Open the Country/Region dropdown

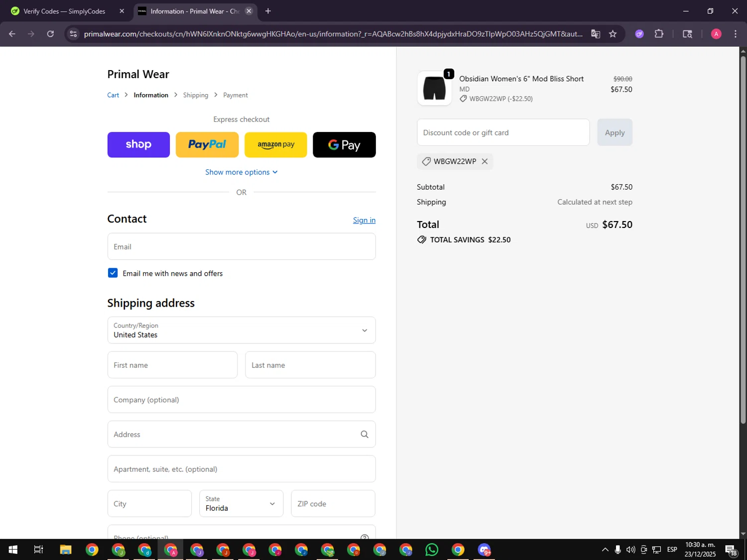tap(242, 330)
